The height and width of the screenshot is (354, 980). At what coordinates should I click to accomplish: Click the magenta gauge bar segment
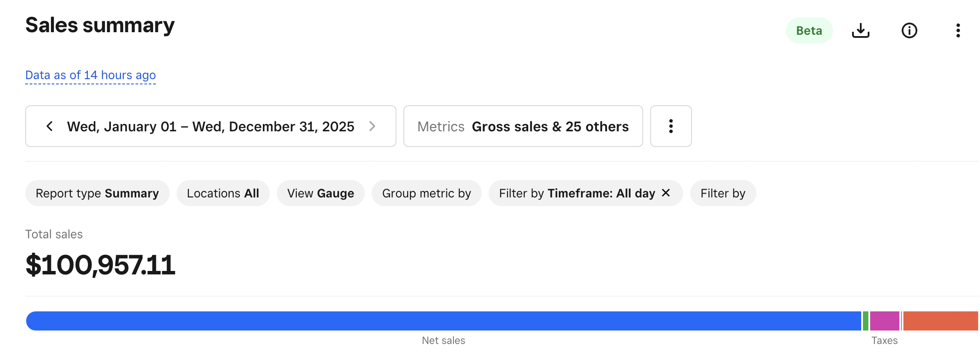884,321
